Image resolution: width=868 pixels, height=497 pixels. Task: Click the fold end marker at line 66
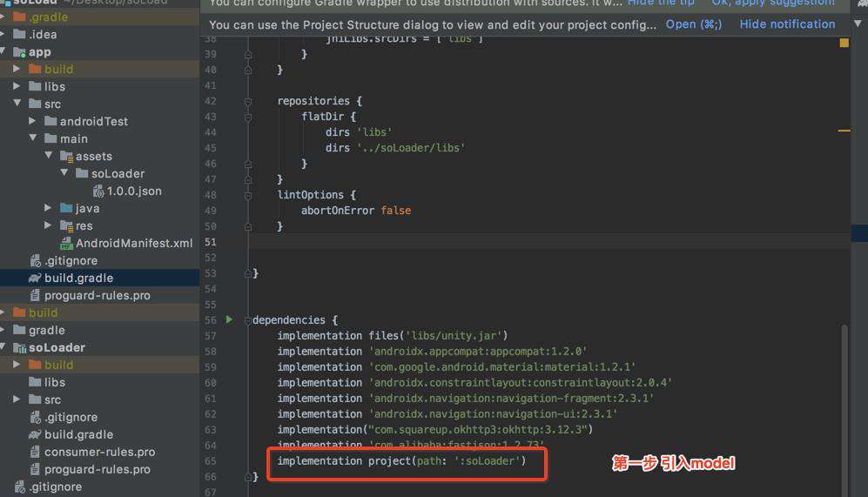(248, 477)
